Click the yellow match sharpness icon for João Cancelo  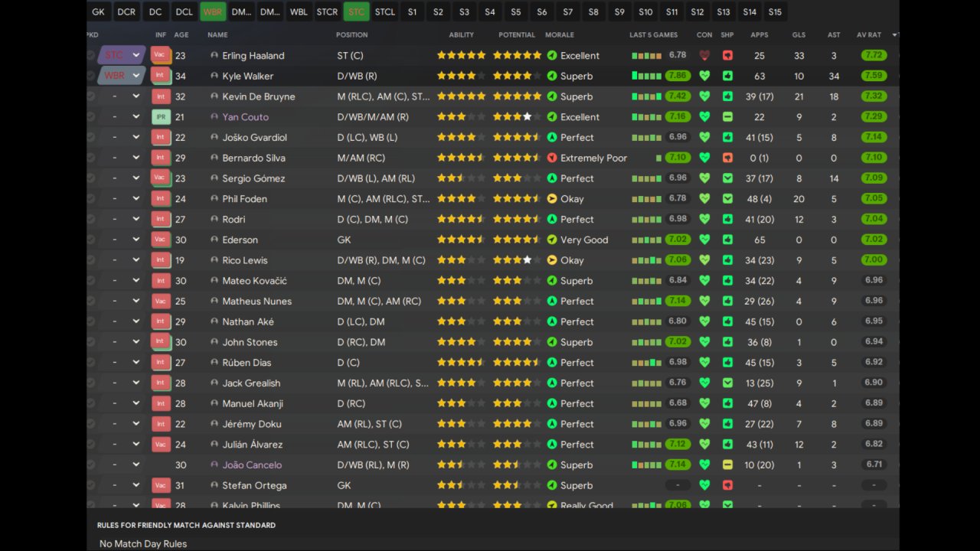(727, 465)
